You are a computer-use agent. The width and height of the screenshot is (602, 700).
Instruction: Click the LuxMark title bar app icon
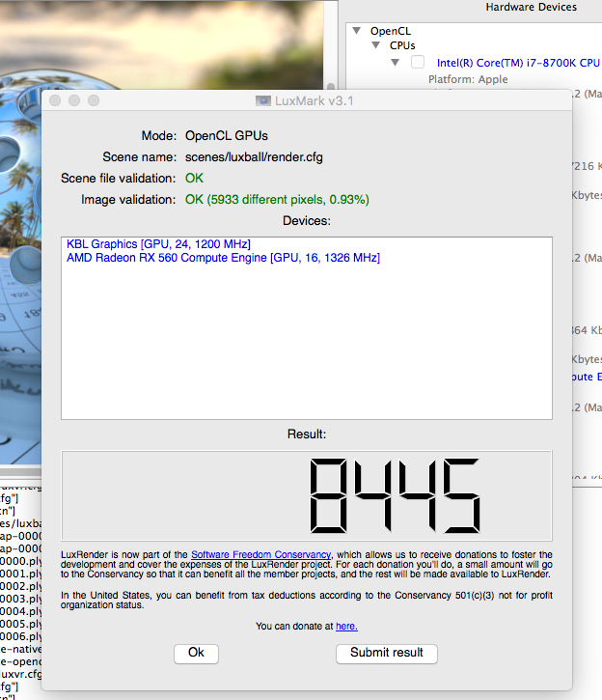pos(263,100)
